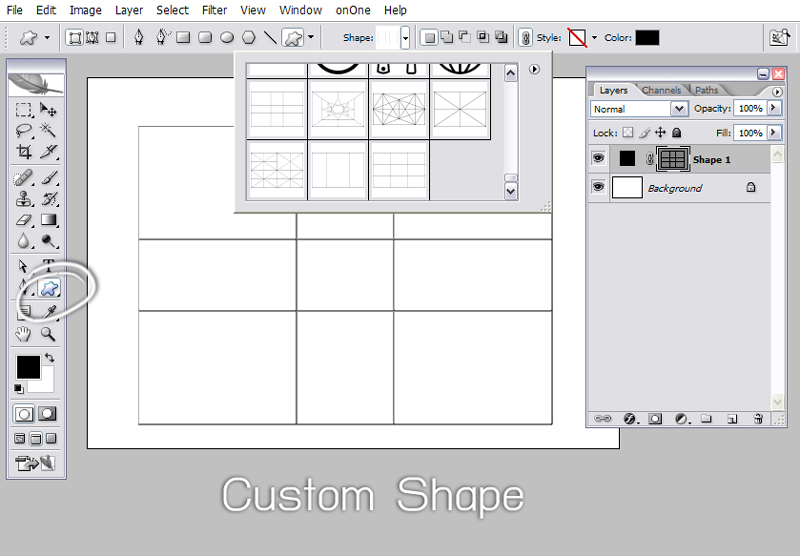800x556 pixels.
Task: Select the Move tool
Action: [48, 110]
